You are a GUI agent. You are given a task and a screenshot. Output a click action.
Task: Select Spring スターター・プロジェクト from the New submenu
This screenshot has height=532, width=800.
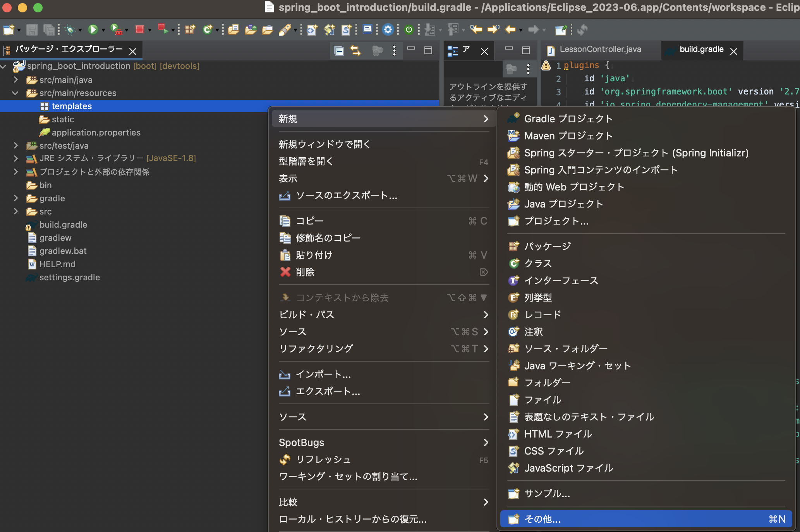(635, 153)
